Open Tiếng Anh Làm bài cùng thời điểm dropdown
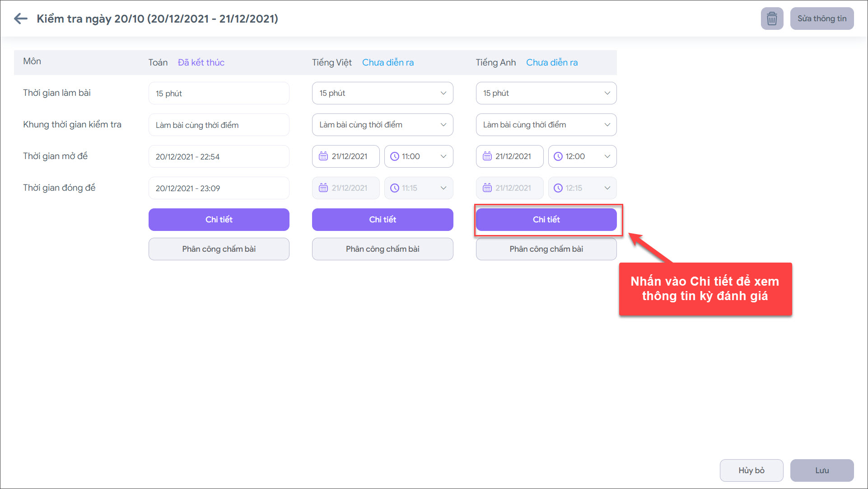 pyautogui.click(x=607, y=125)
